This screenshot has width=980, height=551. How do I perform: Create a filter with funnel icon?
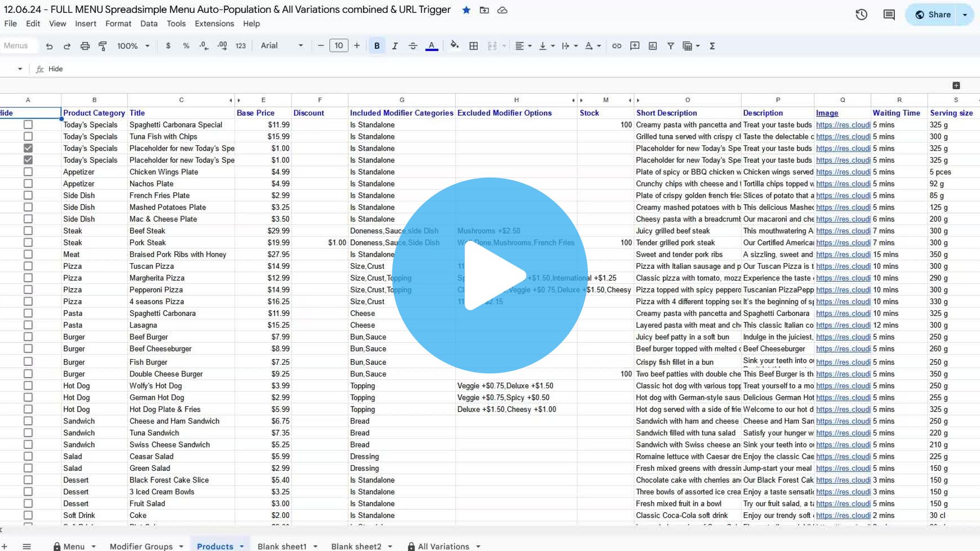pos(671,46)
